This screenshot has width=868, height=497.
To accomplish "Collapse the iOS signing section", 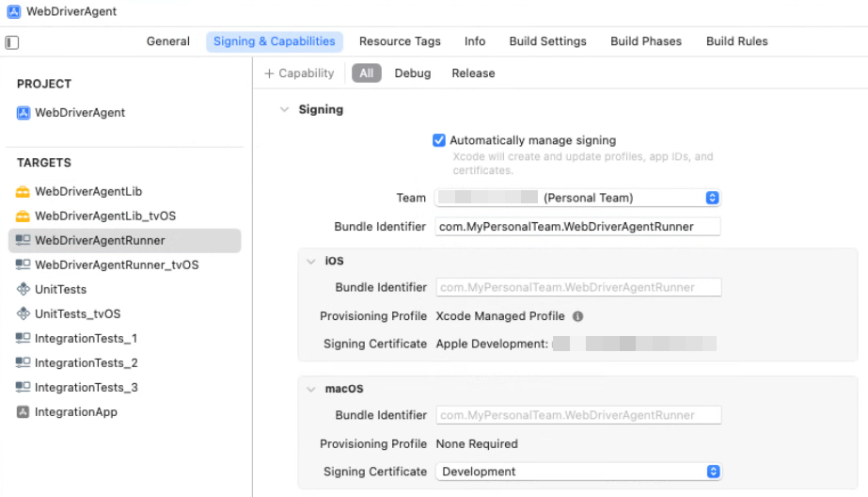I will pyautogui.click(x=311, y=262).
